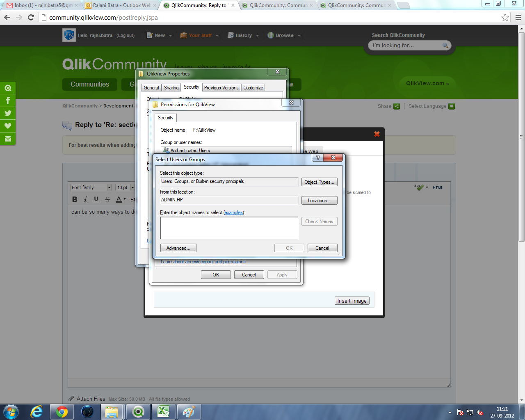The image size is (525, 420).
Task: Switch to the Rajani Batra Outlook tab
Action: [x=121, y=5]
